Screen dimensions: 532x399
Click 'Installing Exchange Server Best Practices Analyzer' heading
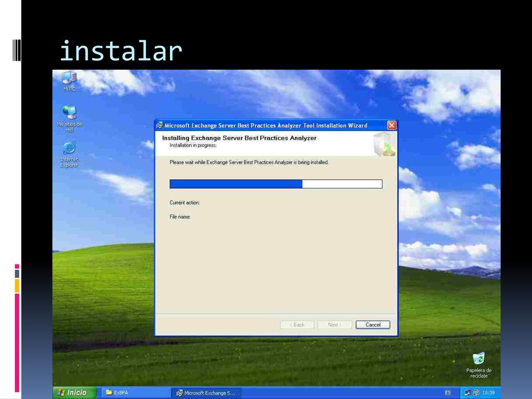pyautogui.click(x=239, y=138)
